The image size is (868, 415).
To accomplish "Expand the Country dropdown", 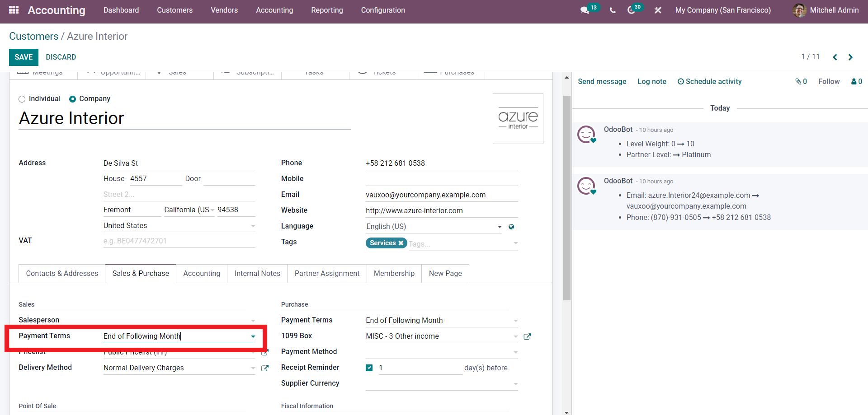I will (x=253, y=226).
